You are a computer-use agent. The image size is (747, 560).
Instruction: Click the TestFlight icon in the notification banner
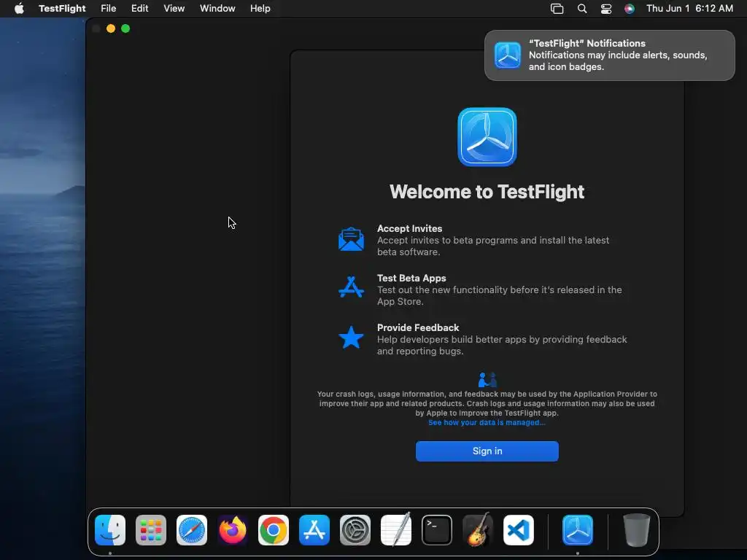[508, 55]
